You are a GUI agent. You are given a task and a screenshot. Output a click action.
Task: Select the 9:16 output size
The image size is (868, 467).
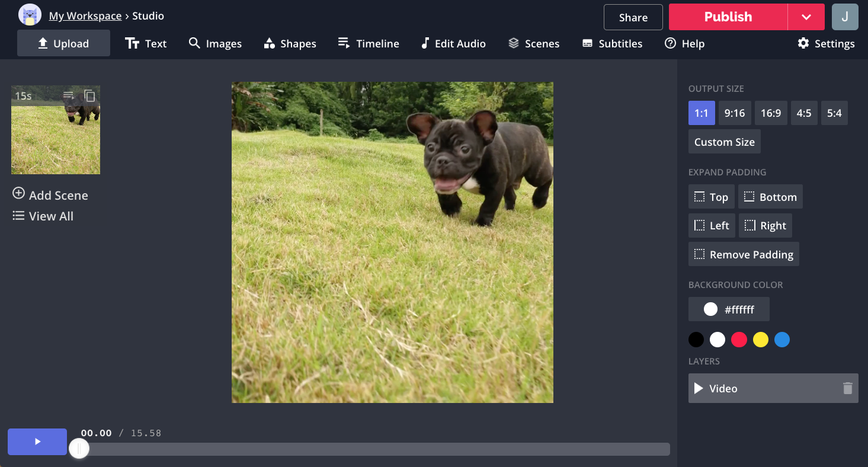tap(735, 113)
